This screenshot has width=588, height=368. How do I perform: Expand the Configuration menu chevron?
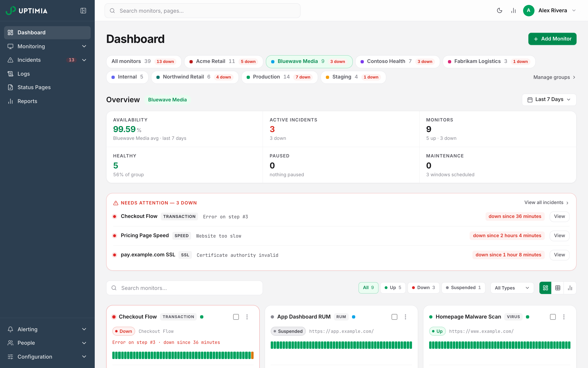click(x=84, y=357)
